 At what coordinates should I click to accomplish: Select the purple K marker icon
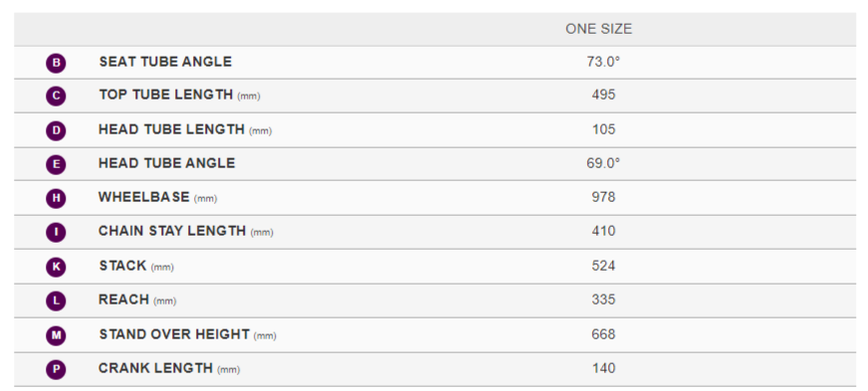(x=56, y=267)
